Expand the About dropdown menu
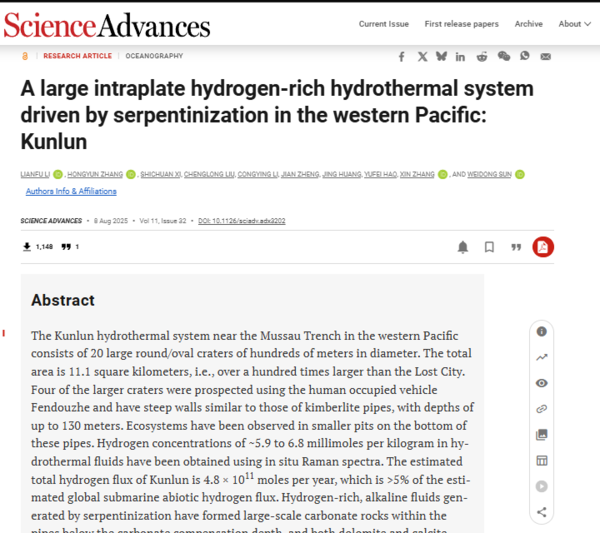The image size is (600, 533). tap(573, 24)
